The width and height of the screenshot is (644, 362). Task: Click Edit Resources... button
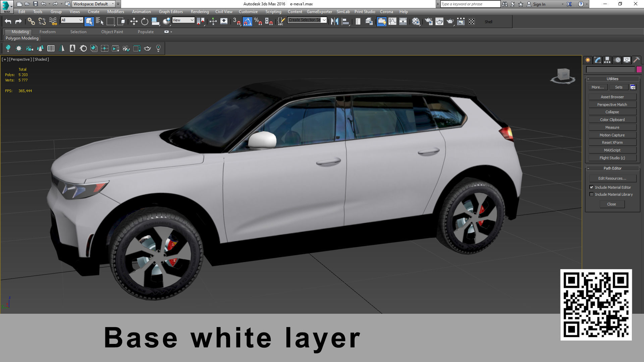[x=612, y=178]
